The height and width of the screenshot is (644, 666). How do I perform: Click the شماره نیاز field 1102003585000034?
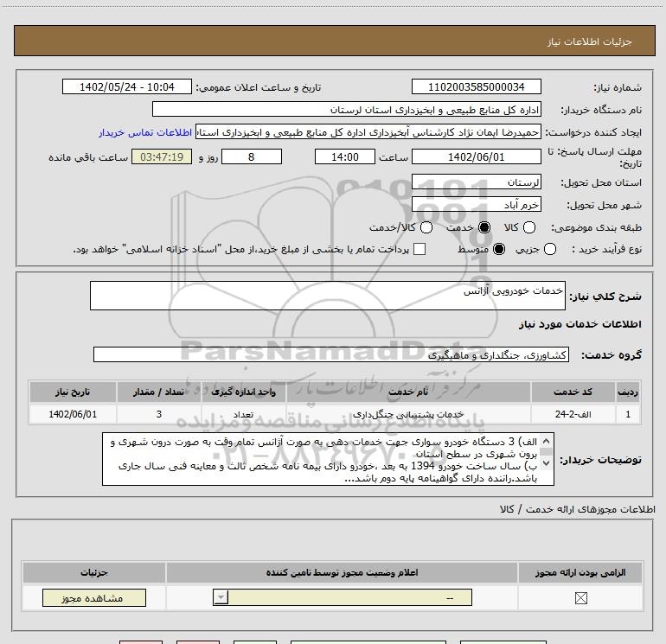(x=476, y=86)
